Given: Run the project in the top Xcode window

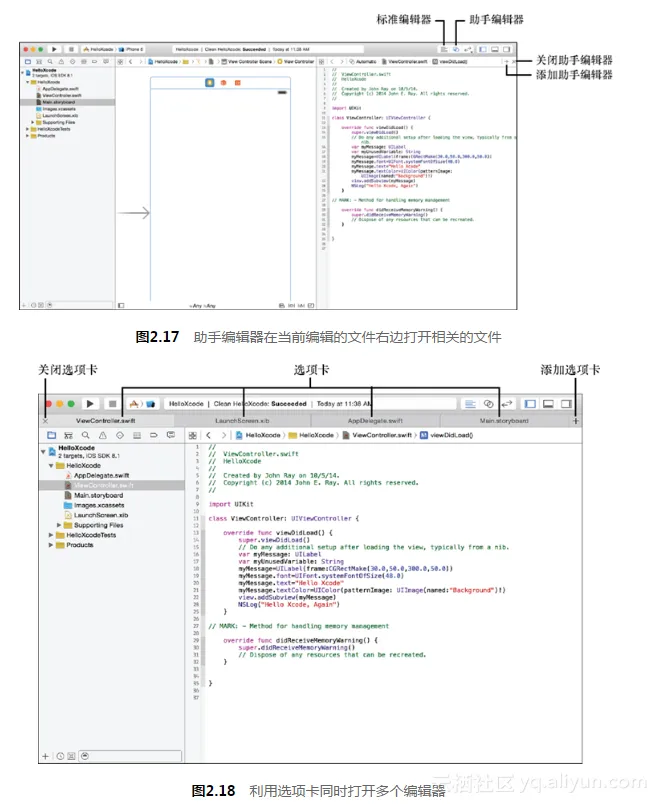Looking at the screenshot, I should [x=54, y=49].
